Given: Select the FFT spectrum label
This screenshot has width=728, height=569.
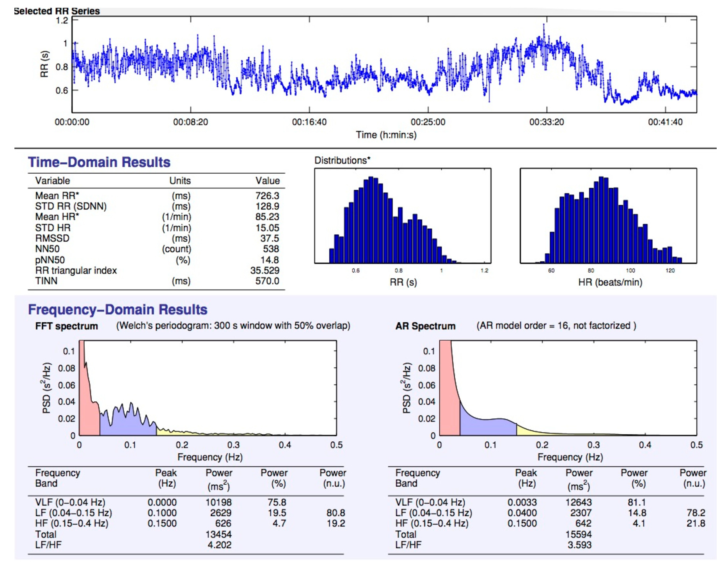Looking at the screenshot, I should tap(66, 326).
